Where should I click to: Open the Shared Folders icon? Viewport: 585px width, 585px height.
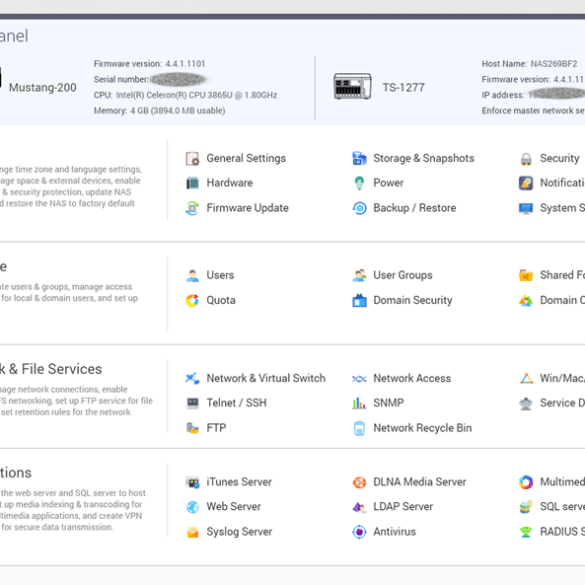pos(526,275)
